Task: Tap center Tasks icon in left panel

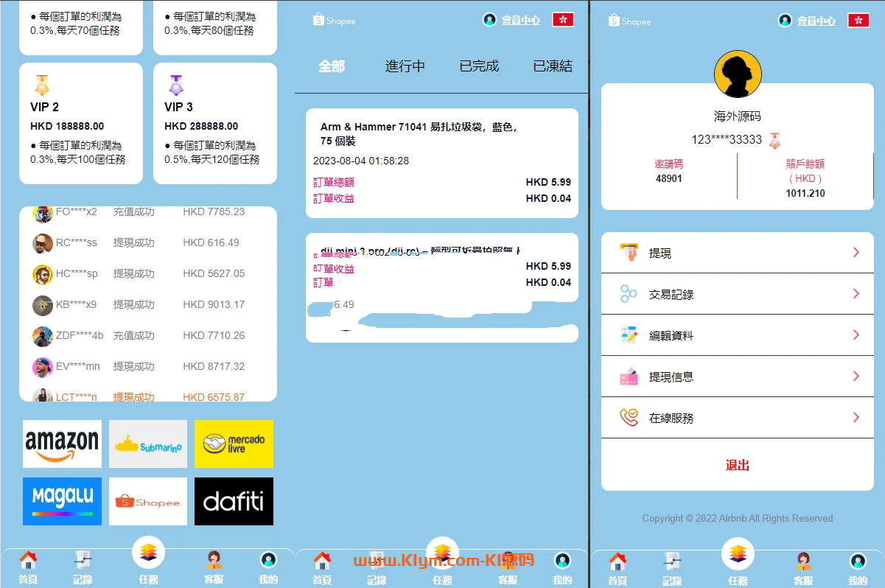Action: pos(148,552)
